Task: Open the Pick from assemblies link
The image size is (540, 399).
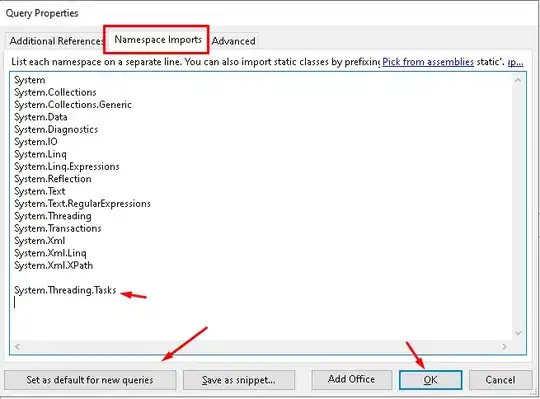Action: 428,62
